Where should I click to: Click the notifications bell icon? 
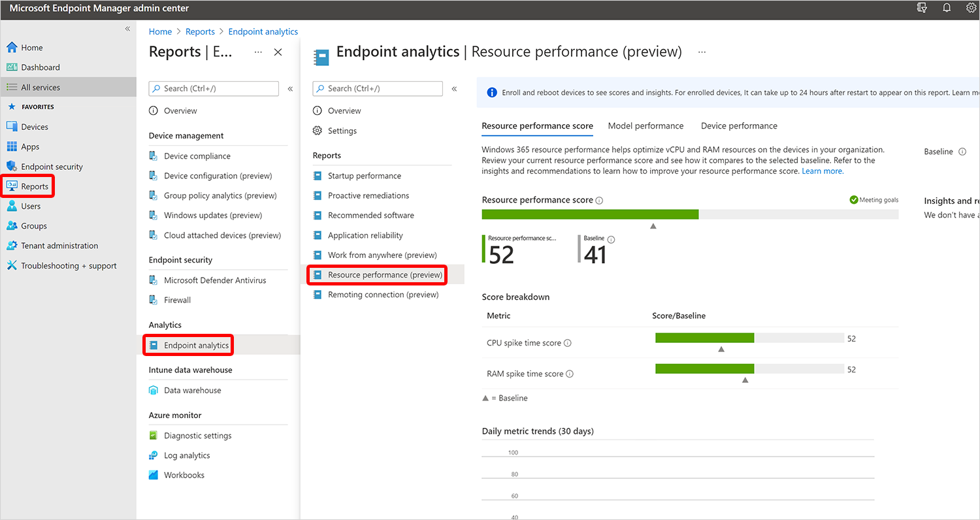click(946, 7)
